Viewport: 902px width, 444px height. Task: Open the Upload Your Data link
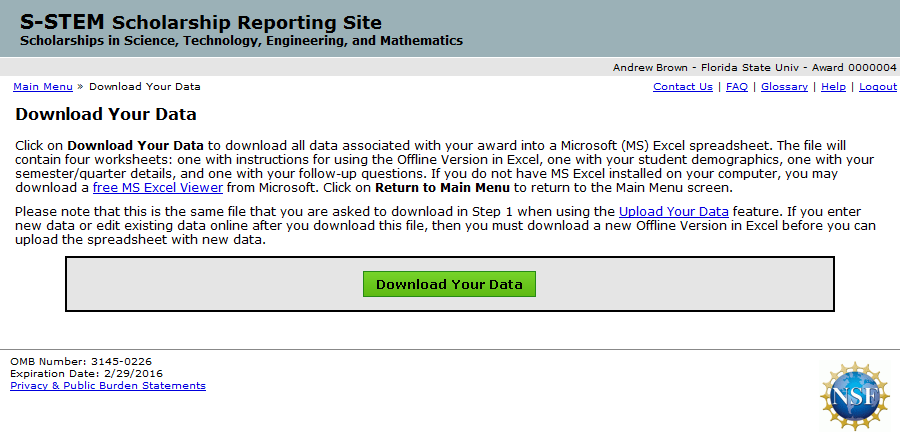pyautogui.click(x=675, y=211)
